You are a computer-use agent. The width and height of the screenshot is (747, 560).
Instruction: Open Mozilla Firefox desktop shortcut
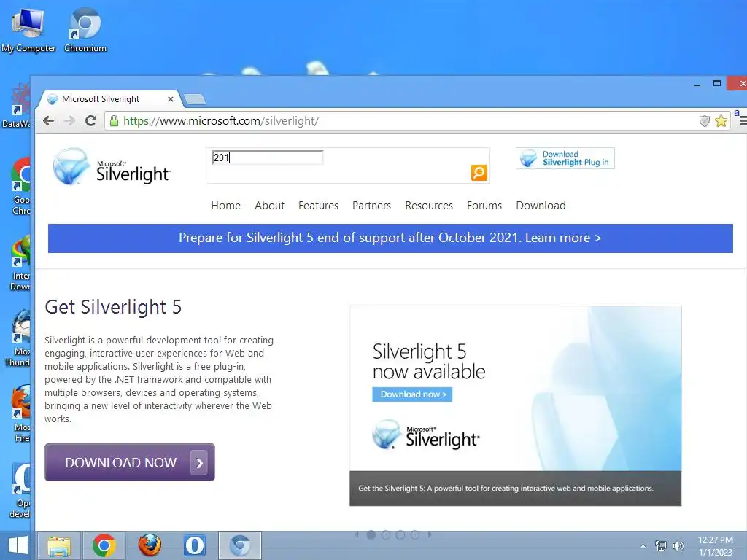point(21,414)
